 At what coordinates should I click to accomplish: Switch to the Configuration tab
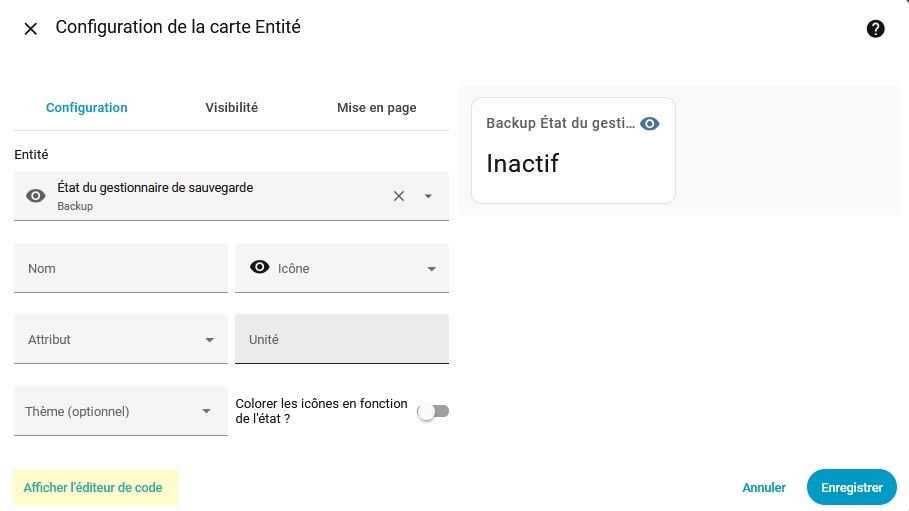pyautogui.click(x=87, y=108)
